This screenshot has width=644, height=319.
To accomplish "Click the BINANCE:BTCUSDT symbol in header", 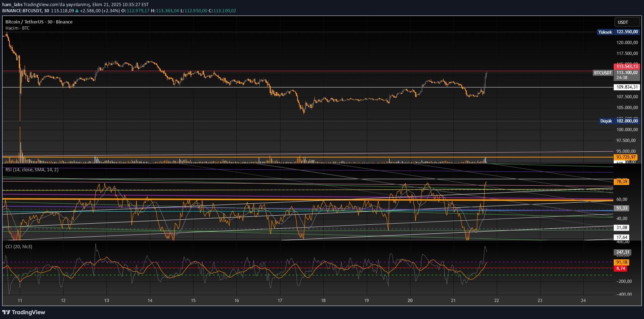I will pos(22,11).
